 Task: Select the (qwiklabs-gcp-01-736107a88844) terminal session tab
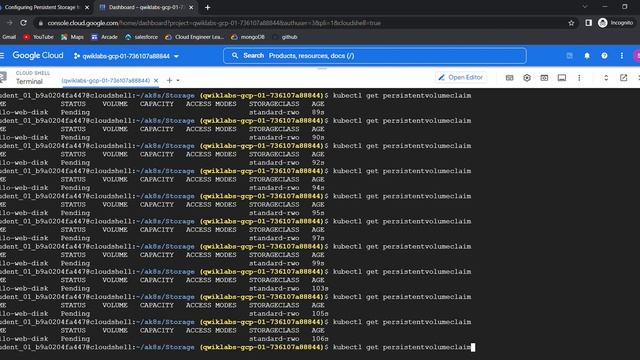106,81
